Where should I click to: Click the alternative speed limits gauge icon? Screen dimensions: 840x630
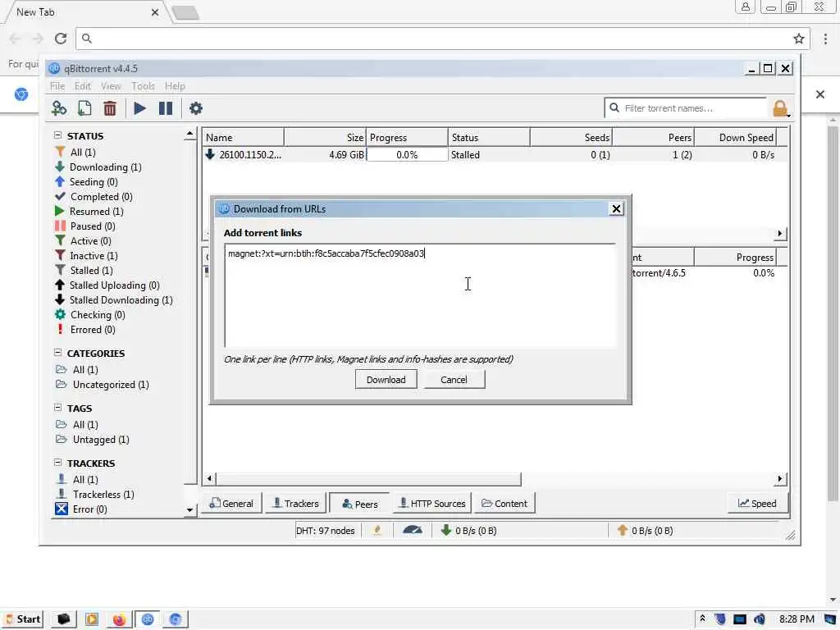point(412,531)
